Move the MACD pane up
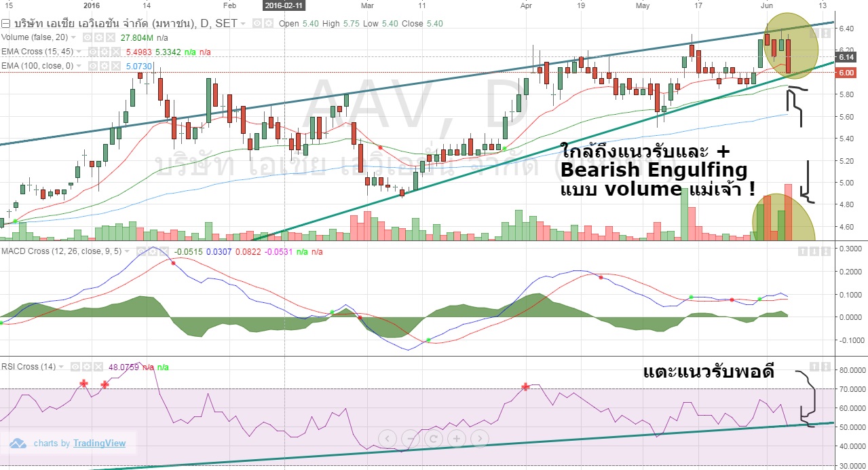Viewport: 868px width, 470px height. pyautogui.click(x=803, y=251)
